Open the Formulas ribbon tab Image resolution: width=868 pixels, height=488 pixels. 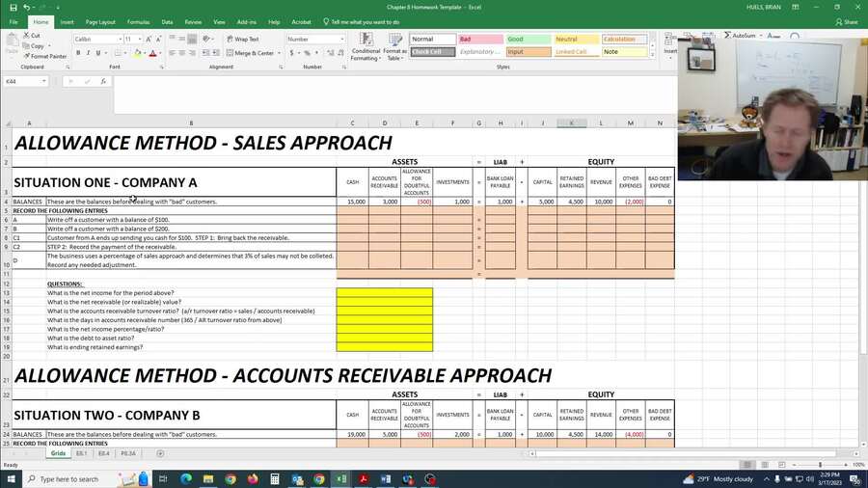[x=138, y=21]
